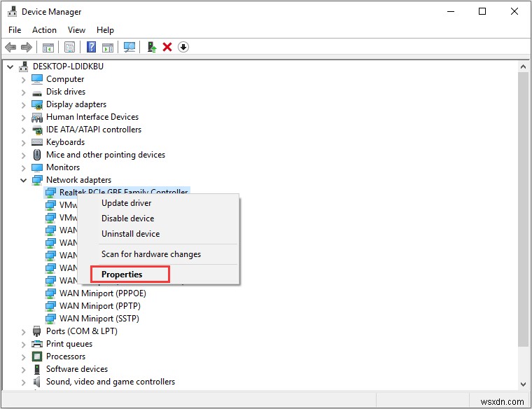
Task: Click the Sound, video and game controllers icon
Action: 37,382
